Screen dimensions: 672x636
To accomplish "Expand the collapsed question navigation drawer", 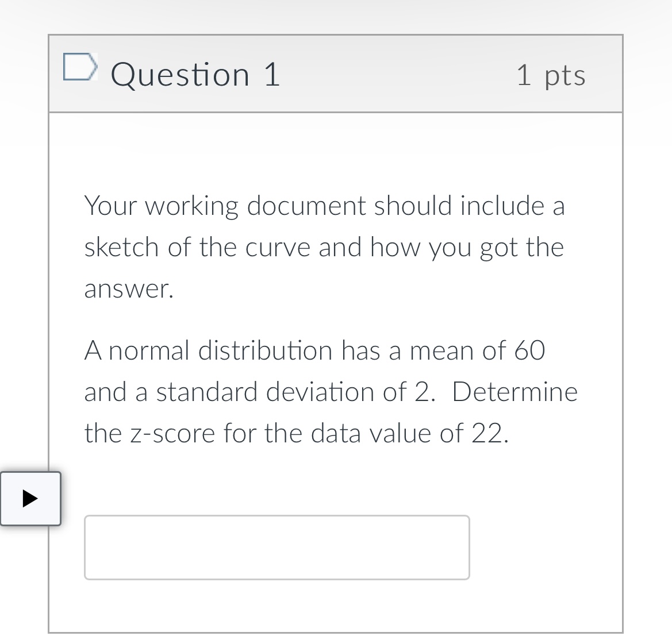I will coord(30,499).
